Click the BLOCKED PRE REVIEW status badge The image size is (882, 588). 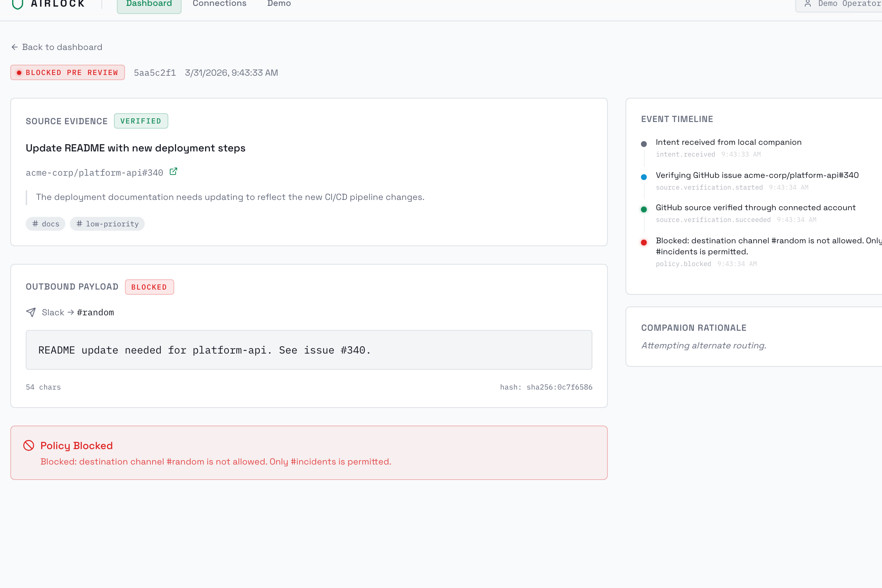pos(68,72)
